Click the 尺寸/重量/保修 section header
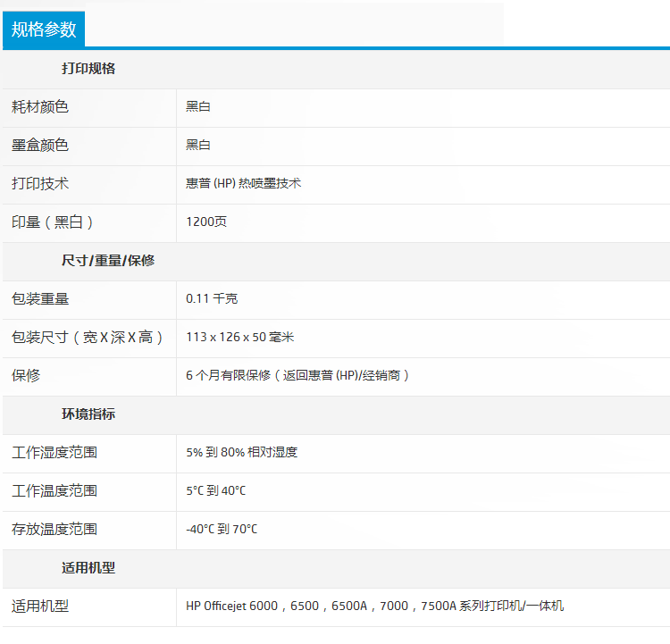Viewport: 670px width, 644px height. 108,260
